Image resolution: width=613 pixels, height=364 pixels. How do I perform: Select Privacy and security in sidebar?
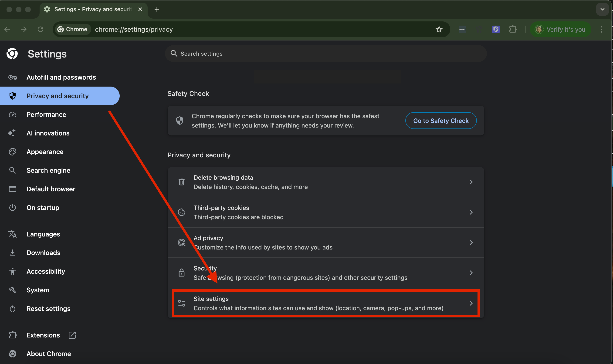[60, 96]
